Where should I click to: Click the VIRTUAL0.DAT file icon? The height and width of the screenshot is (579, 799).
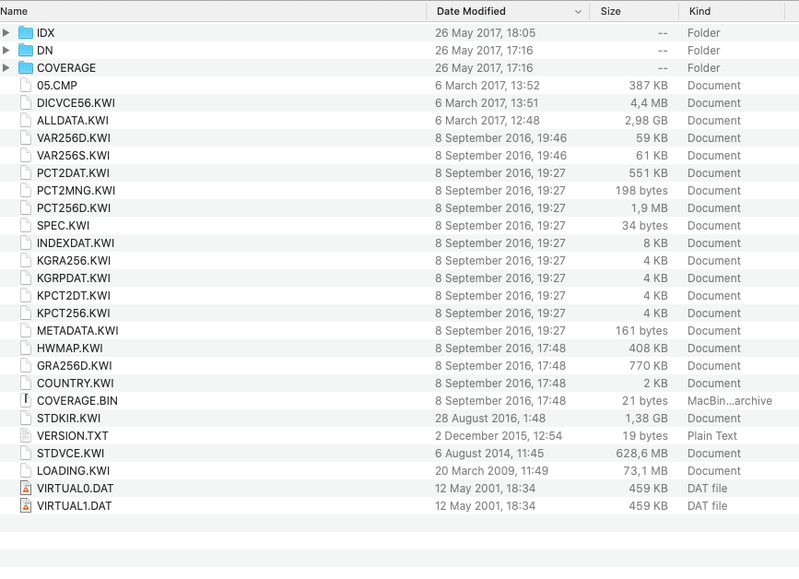(x=25, y=488)
